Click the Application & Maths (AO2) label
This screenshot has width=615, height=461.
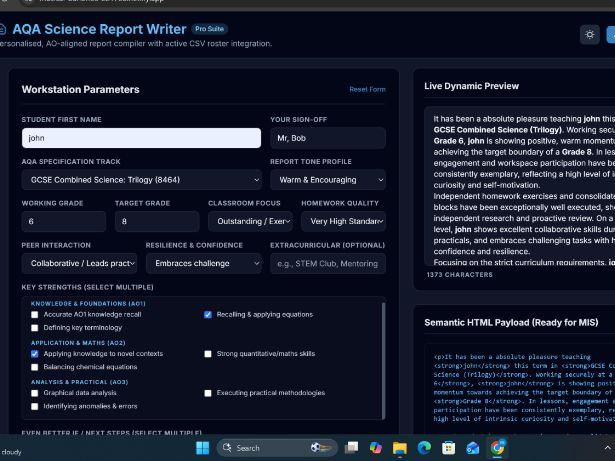click(78, 343)
